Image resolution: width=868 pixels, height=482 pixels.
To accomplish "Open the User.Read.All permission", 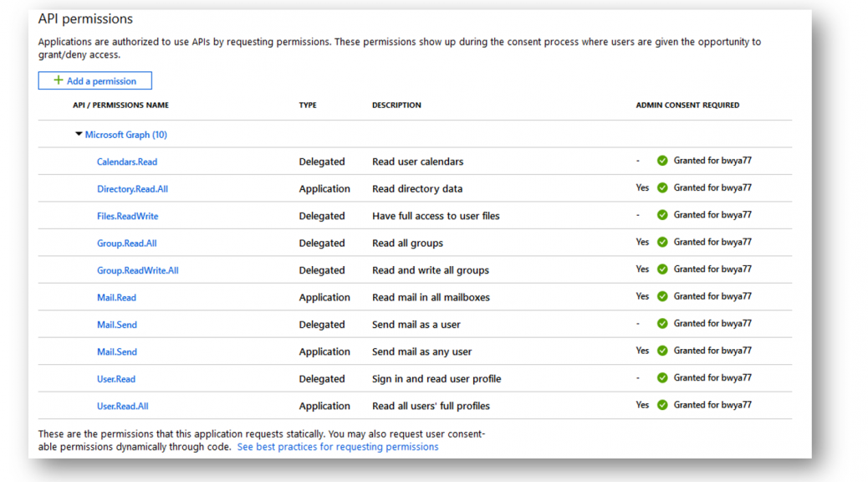I will [x=122, y=406].
